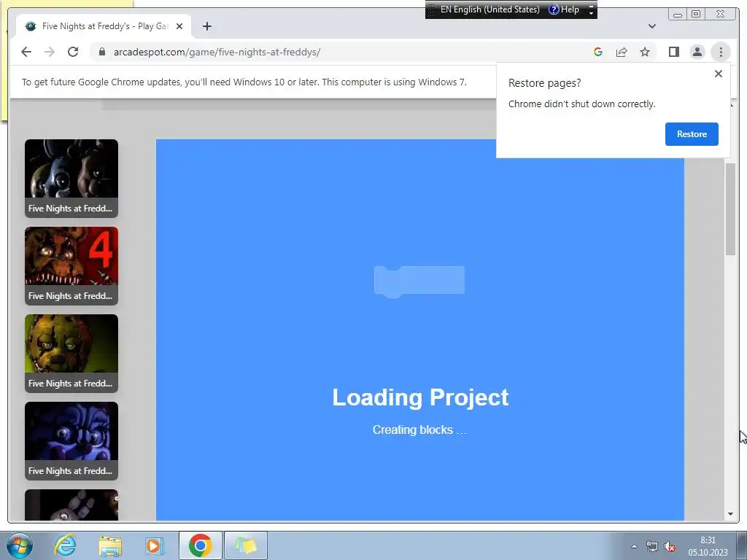Open the Chrome side panel

[673, 52]
